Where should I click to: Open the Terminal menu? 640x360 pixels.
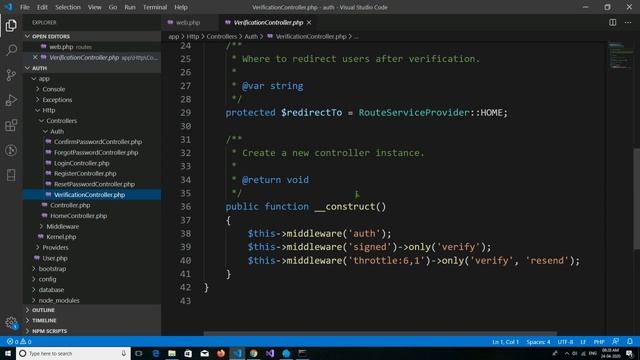coord(155,7)
